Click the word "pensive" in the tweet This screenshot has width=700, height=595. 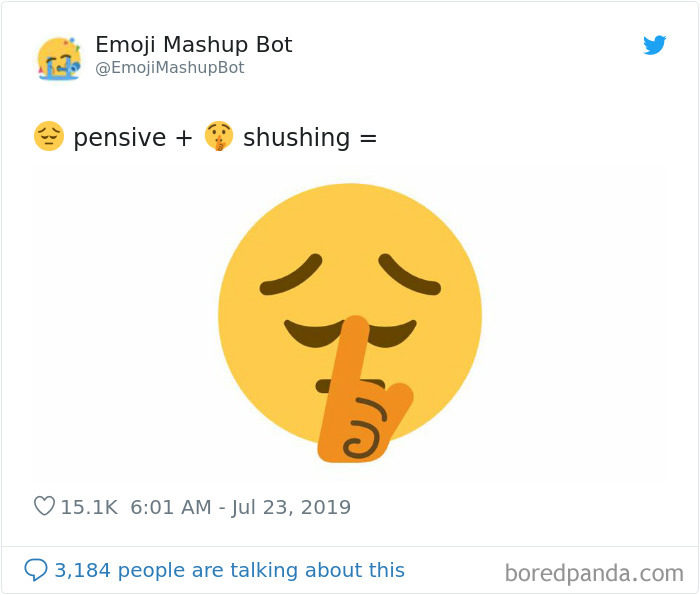[119, 137]
